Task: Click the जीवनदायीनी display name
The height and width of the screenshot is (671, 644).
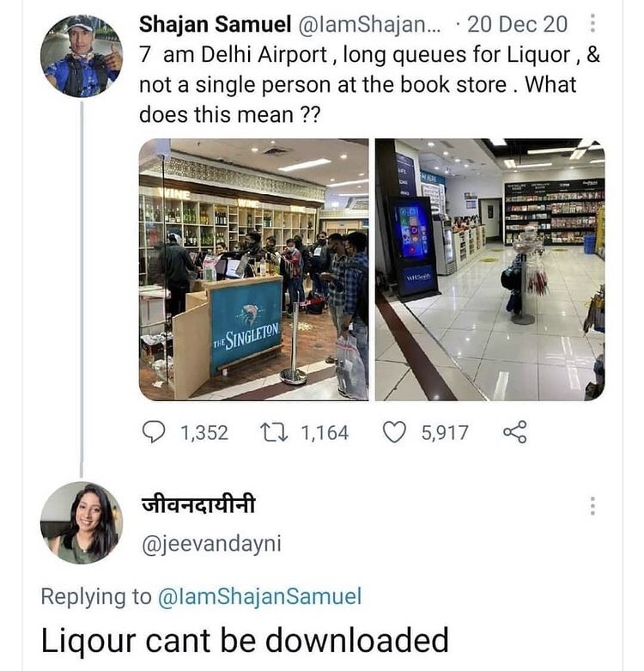Action: (198, 504)
